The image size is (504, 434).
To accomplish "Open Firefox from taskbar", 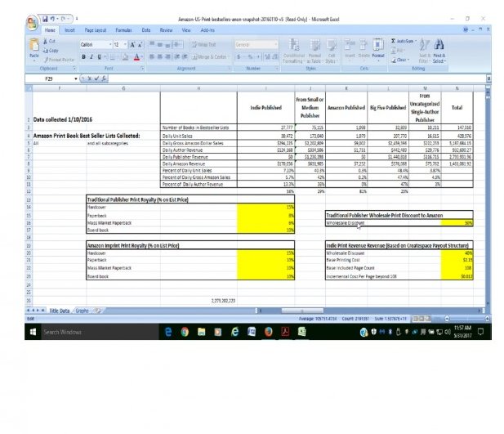I will (269, 332).
